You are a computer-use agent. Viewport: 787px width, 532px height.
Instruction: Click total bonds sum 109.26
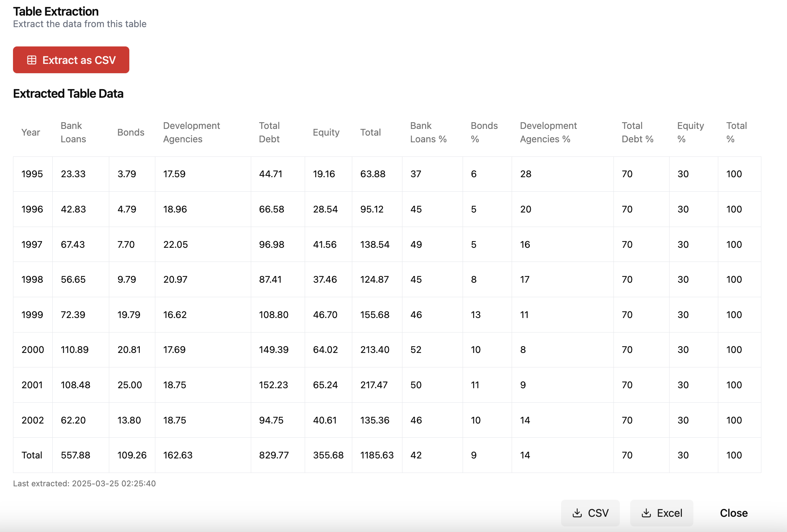132,455
